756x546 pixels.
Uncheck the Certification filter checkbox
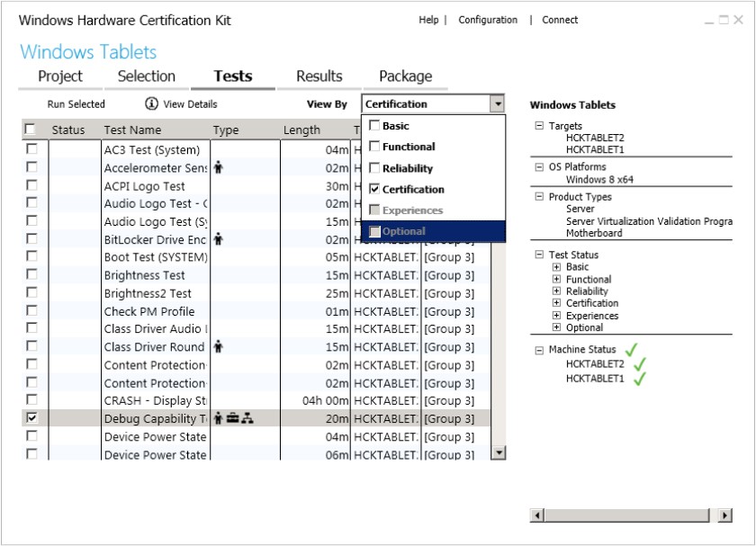tap(374, 190)
